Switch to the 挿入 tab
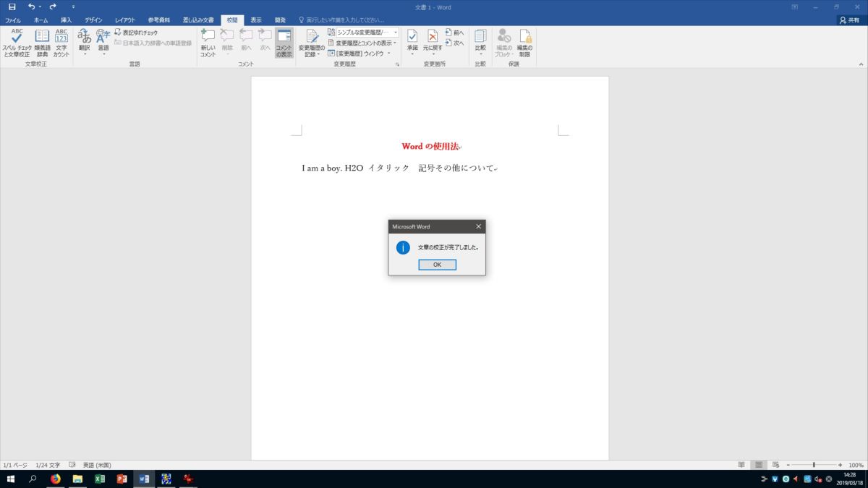 click(x=66, y=20)
